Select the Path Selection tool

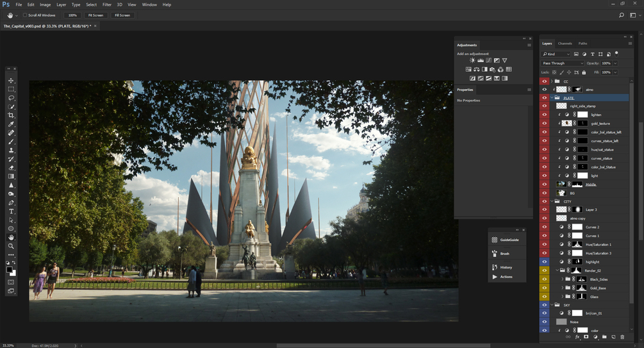pyautogui.click(x=11, y=220)
